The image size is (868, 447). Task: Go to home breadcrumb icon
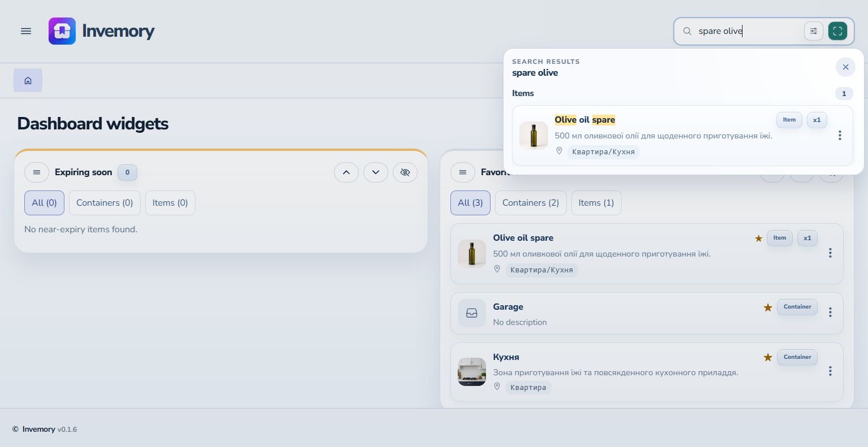[28, 80]
